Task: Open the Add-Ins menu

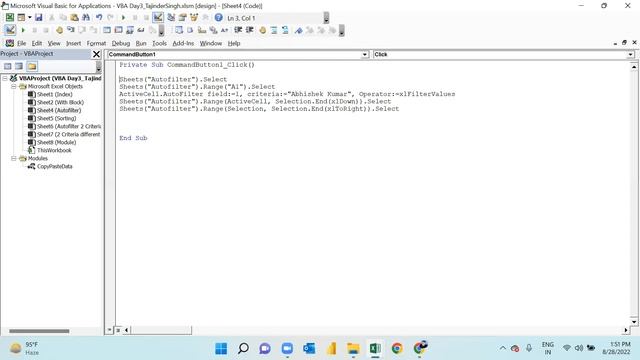Action: (x=183, y=43)
